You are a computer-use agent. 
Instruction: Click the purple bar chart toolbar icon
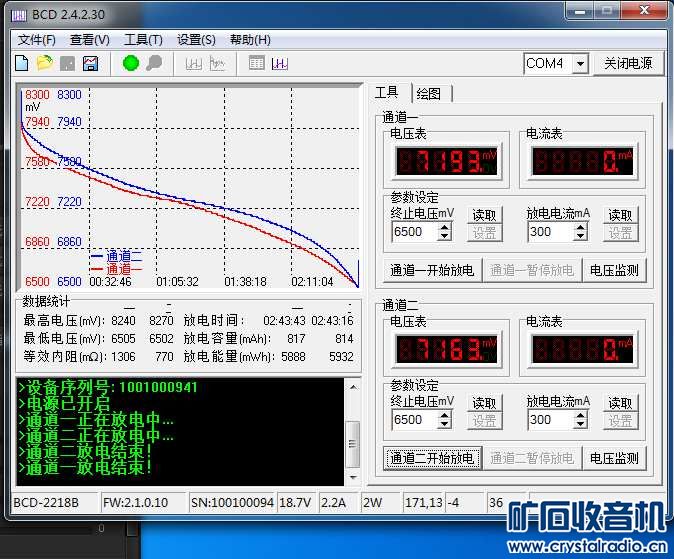[x=280, y=64]
